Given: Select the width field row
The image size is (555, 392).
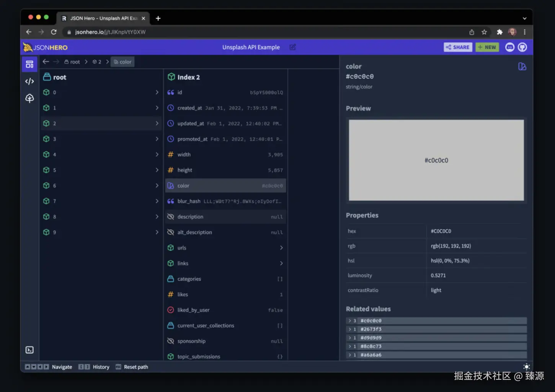Looking at the screenshot, I should click(x=226, y=155).
